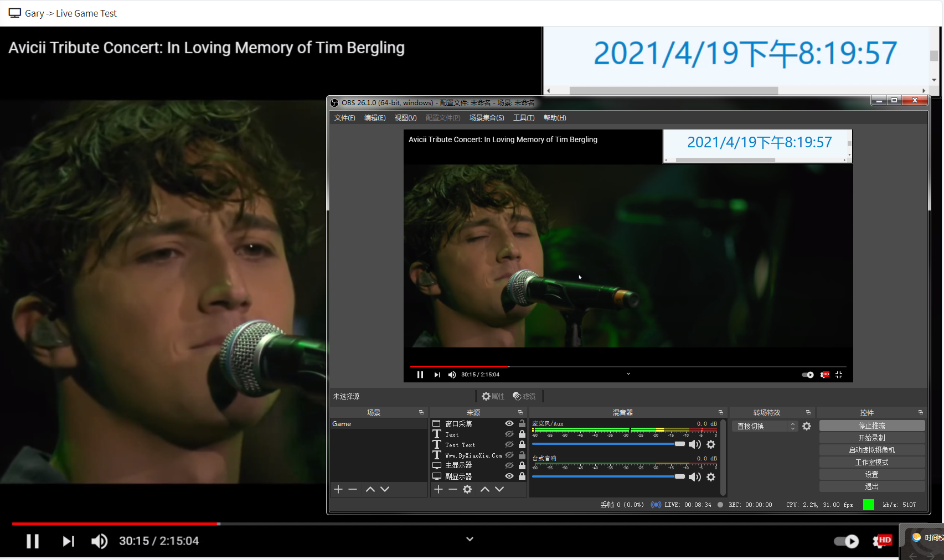
Task: Mute the 台式音响 channel
Action: (x=695, y=477)
